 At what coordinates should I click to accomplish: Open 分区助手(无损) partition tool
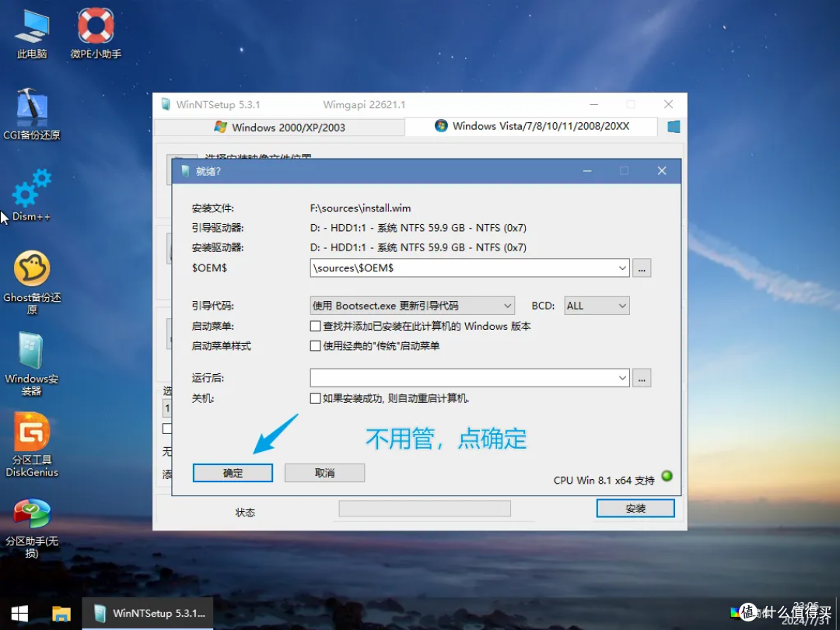(31, 517)
